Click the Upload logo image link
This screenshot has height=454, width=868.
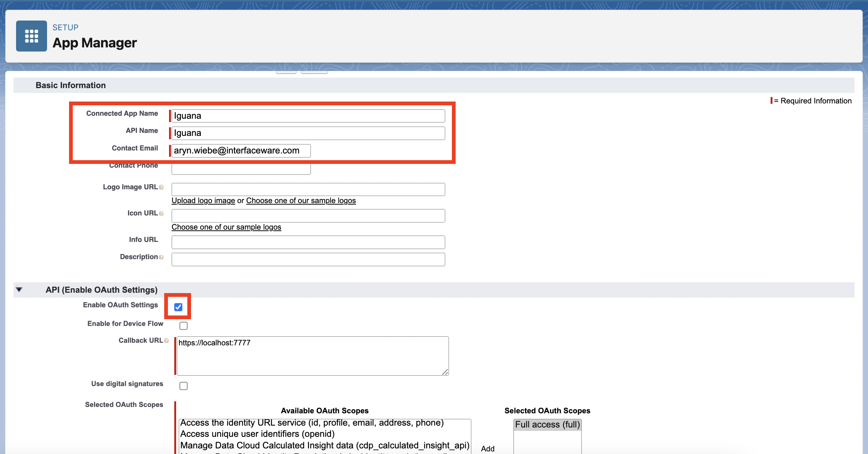[203, 200]
